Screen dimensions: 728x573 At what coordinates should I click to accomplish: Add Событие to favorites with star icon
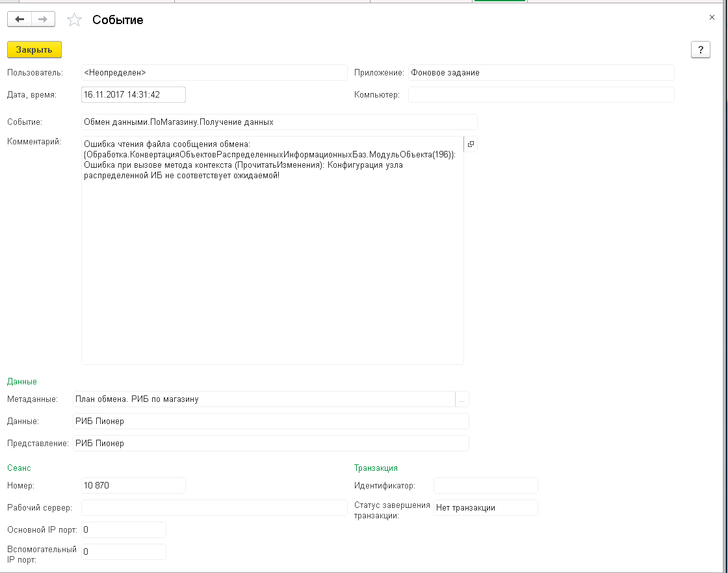click(75, 20)
